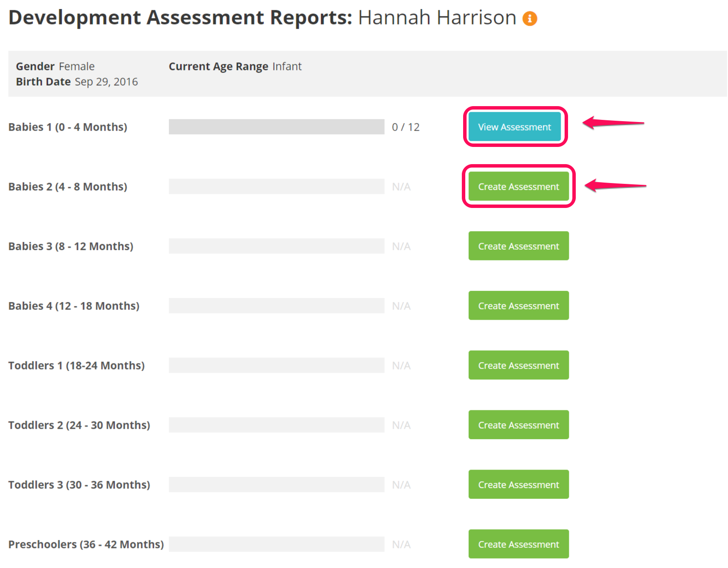Create Assessment for Toddlers 1 (18-24 Months)

click(x=518, y=365)
